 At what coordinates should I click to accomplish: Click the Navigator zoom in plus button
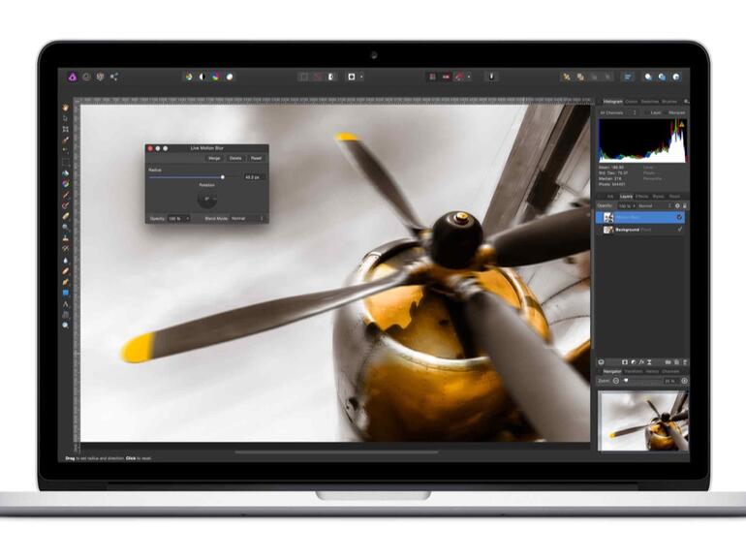(x=684, y=381)
